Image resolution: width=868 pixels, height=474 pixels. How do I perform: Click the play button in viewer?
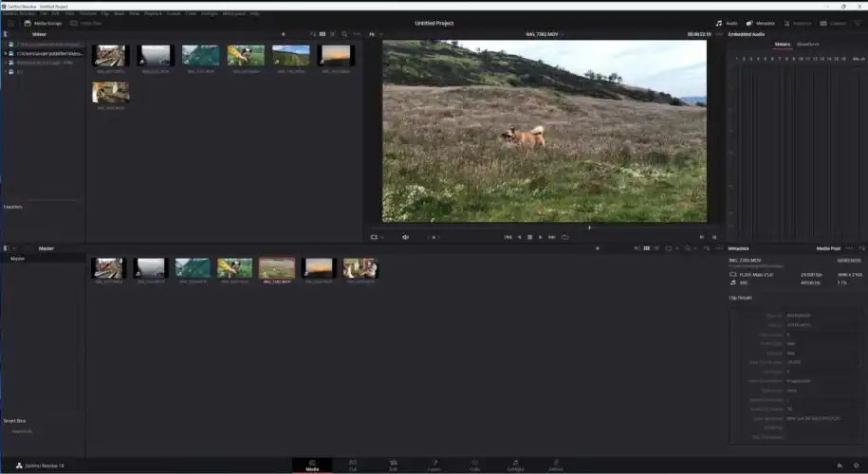(x=541, y=237)
